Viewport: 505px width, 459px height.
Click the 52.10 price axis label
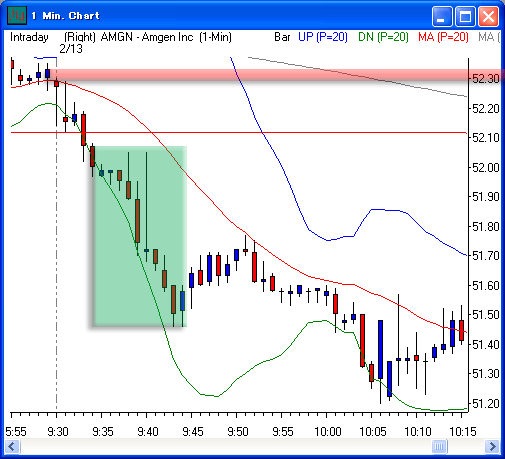[486, 138]
